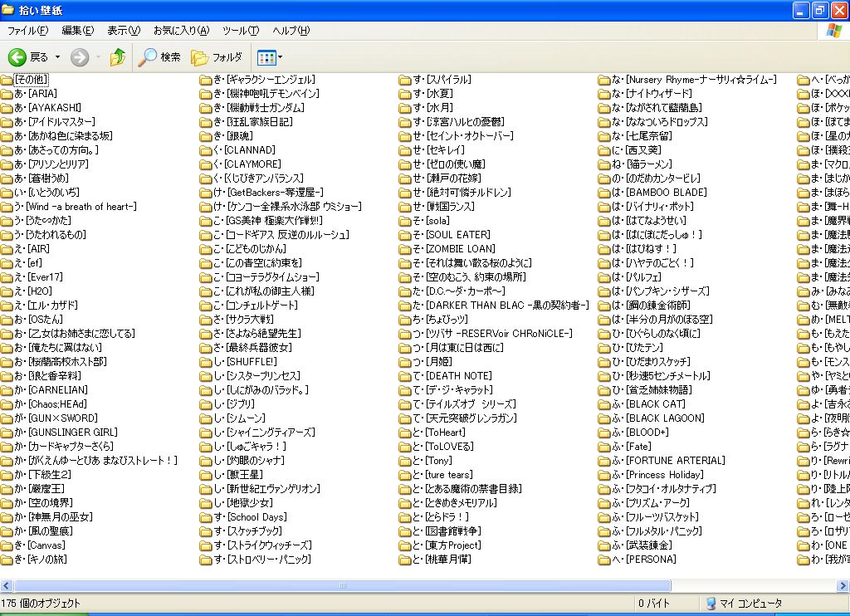Open the Back button history dropdown
850x616 pixels.
(57, 57)
